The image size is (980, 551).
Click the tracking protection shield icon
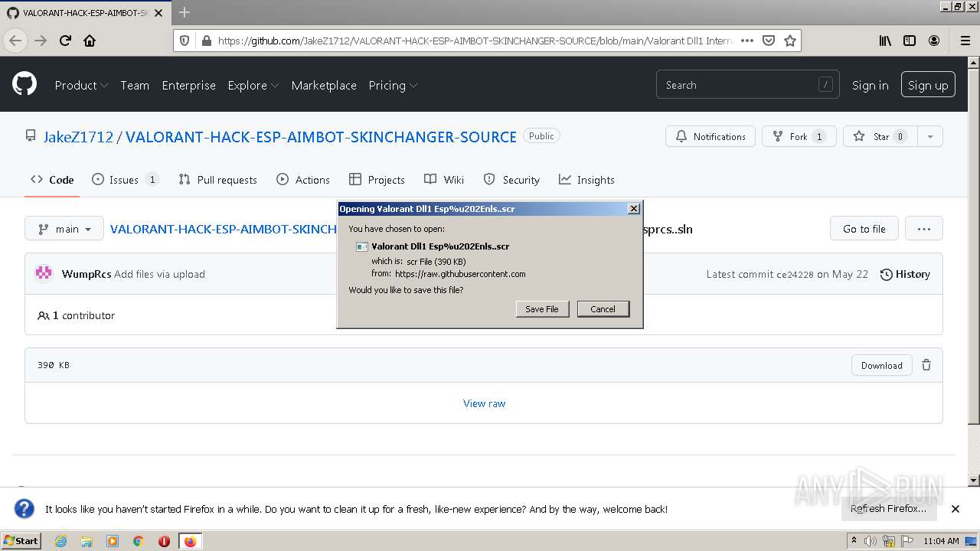184,41
